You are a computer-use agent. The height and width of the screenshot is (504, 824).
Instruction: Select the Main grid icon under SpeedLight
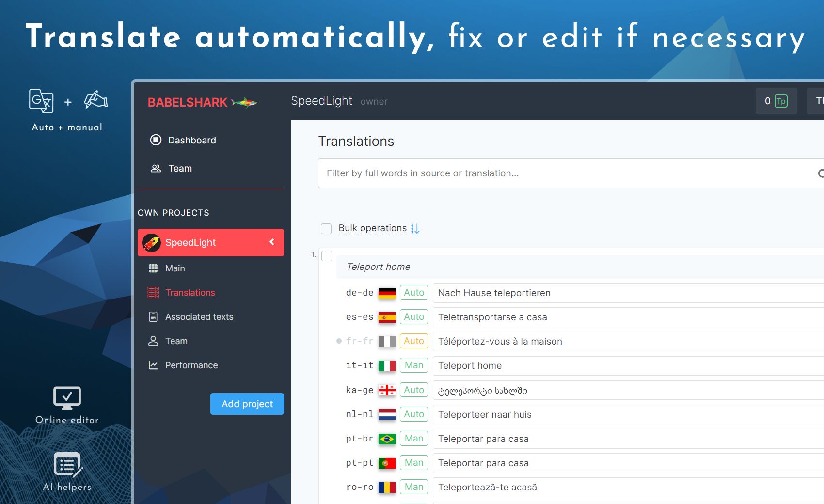point(153,268)
